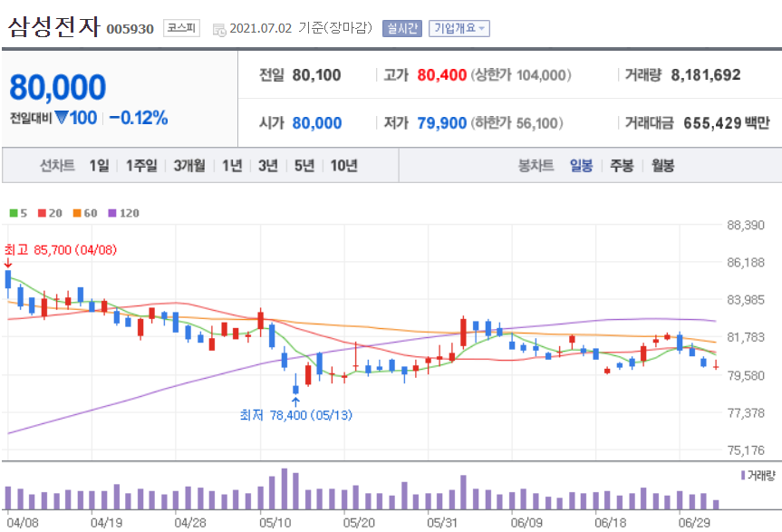Click the 81,783 price axis label

click(x=746, y=337)
